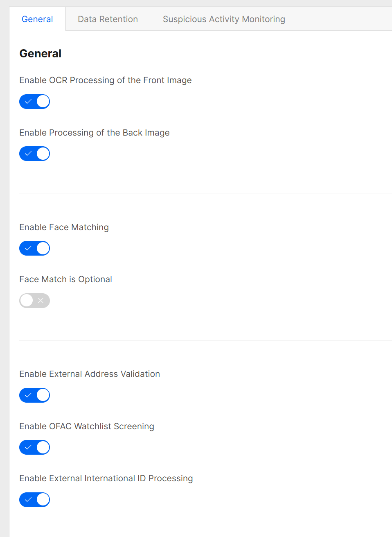The height and width of the screenshot is (537, 392).
Task: Click the 'Enable Face Matching' label text
Action: [64, 227]
